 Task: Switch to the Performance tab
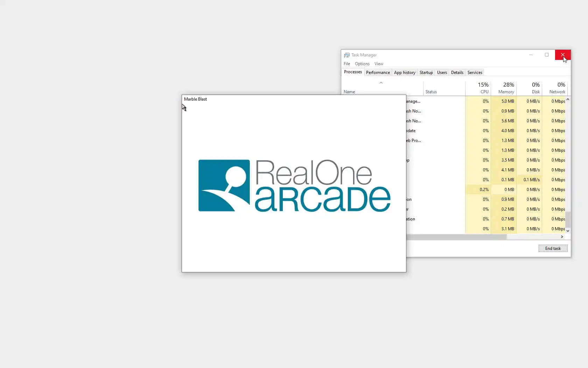click(378, 73)
